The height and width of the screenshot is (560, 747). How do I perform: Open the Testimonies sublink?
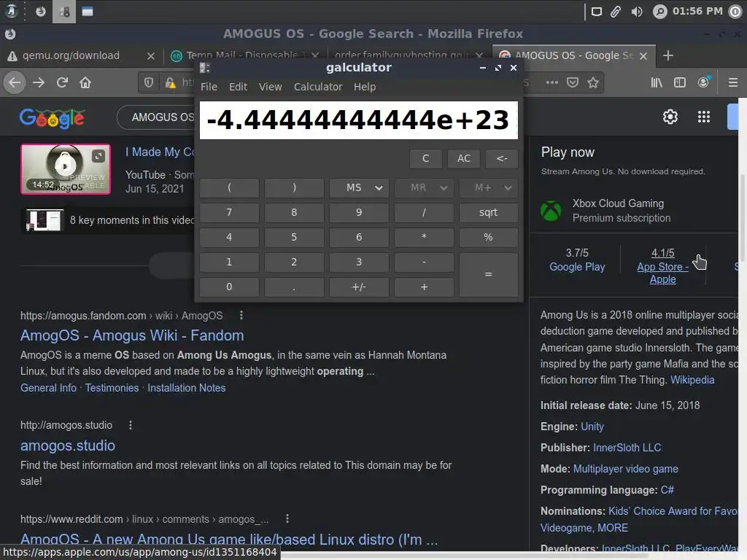click(x=112, y=388)
